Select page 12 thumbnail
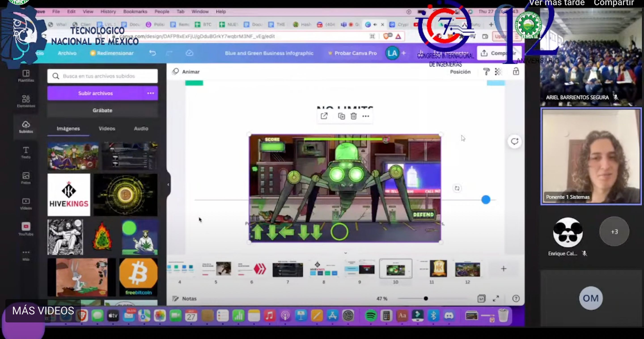The image size is (644, 339). click(468, 269)
